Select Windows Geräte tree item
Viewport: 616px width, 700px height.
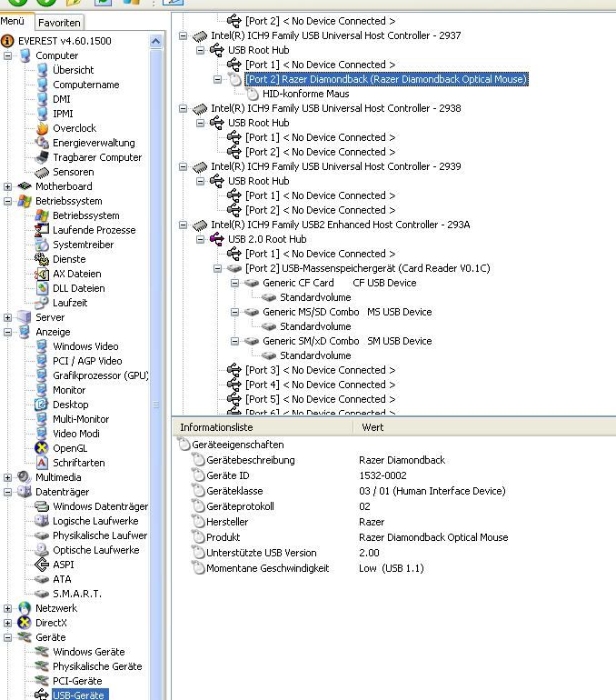tap(89, 652)
